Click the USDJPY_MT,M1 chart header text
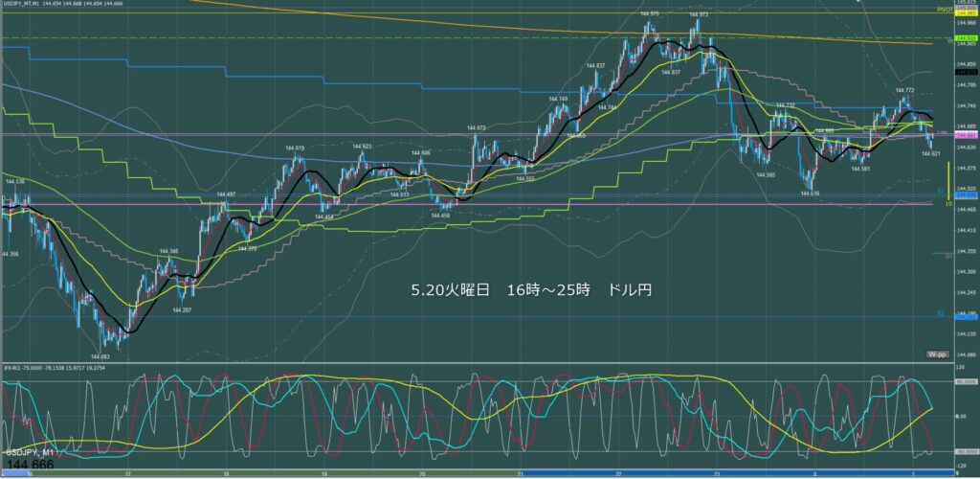The height and width of the screenshot is (479, 980). point(61,4)
